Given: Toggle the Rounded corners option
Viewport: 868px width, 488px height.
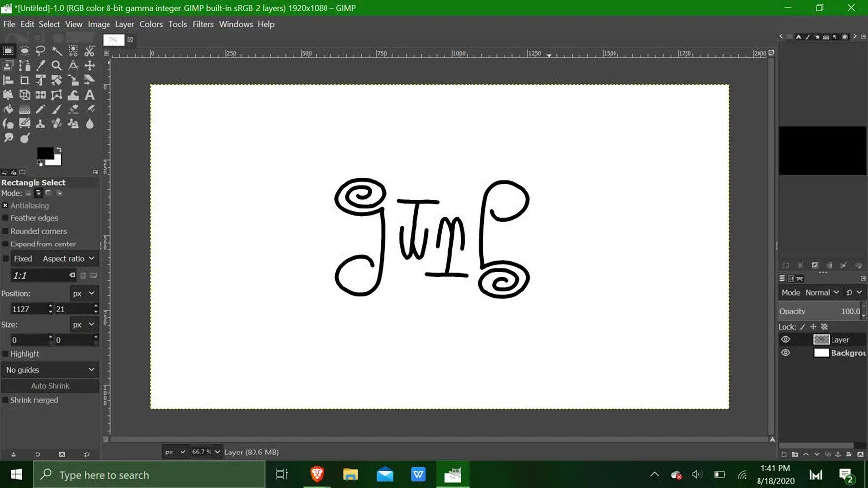Looking at the screenshot, I should click(x=6, y=232).
